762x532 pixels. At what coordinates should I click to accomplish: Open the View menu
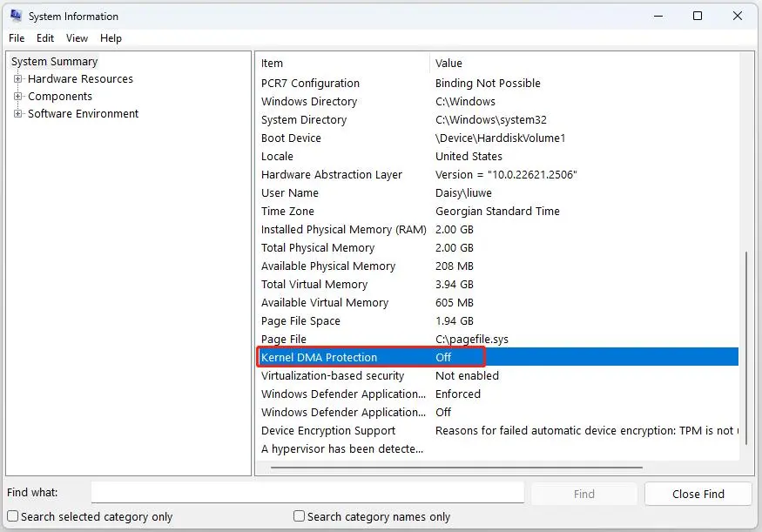click(77, 38)
